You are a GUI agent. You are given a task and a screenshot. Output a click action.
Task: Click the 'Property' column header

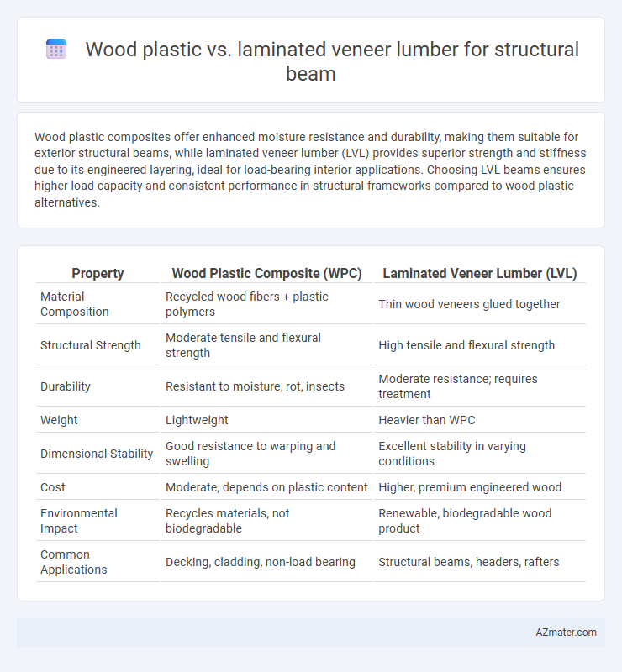coord(98,274)
